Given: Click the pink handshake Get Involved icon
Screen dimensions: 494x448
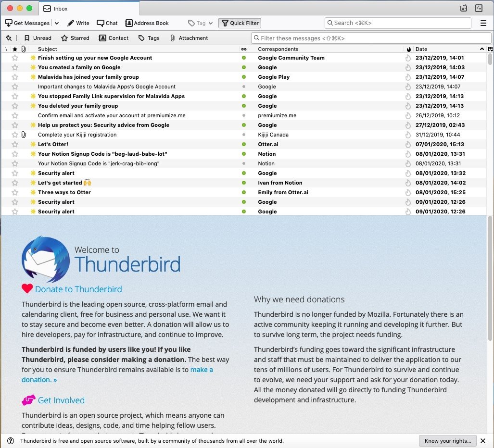Looking at the screenshot, I should (28, 400).
